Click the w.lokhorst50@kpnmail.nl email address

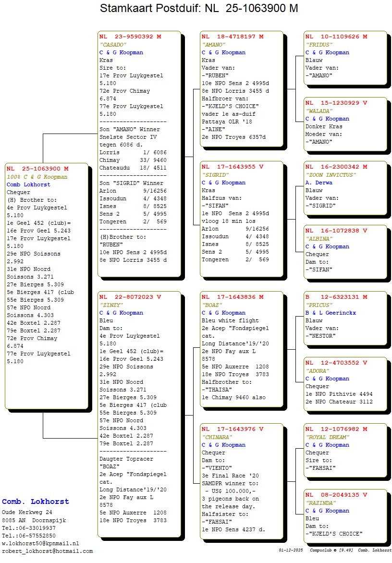click(40, 543)
